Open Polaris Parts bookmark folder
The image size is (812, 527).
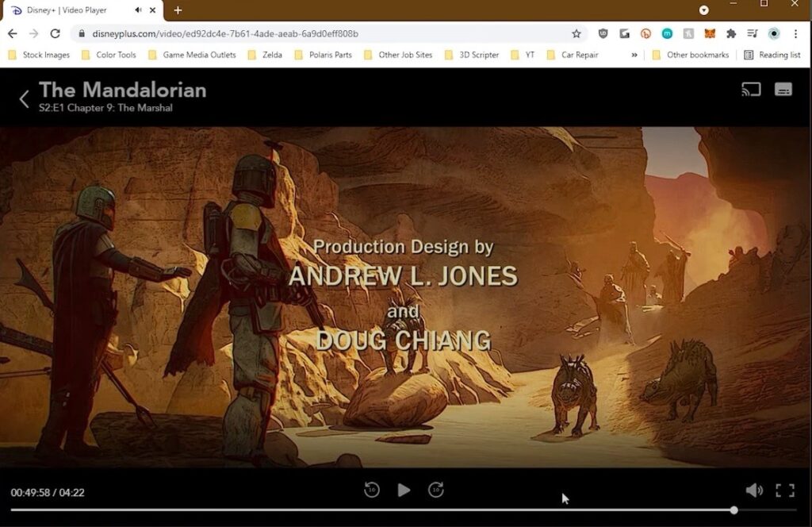click(324, 55)
